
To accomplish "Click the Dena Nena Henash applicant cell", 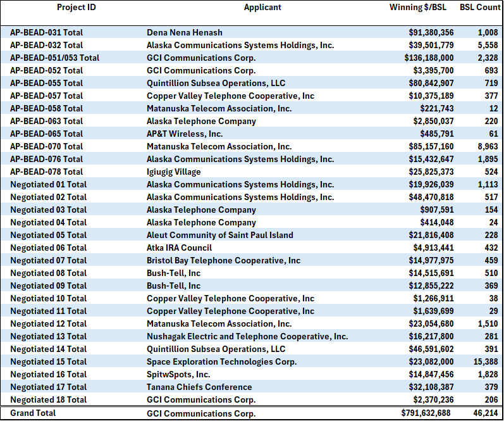I will coord(185,32).
